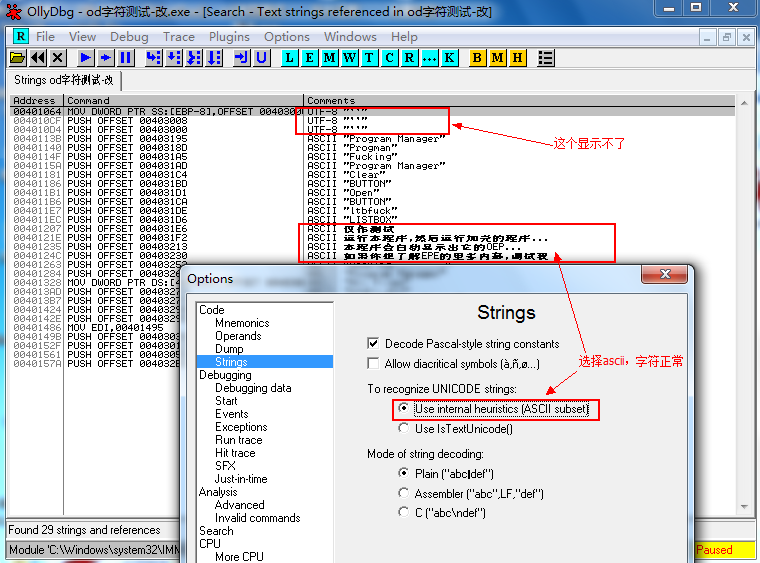Open Search results with cyan R icon
This screenshot has width=760, height=563.
click(409, 58)
